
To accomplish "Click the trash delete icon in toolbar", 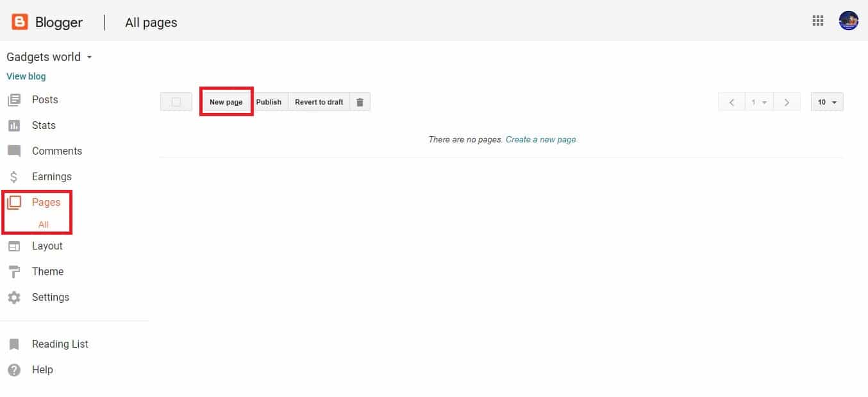I will (360, 102).
